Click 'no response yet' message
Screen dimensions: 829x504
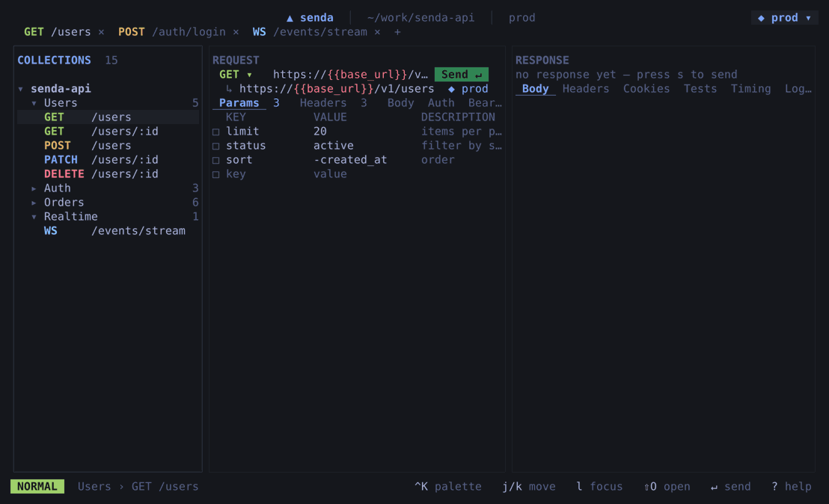click(626, 75)
